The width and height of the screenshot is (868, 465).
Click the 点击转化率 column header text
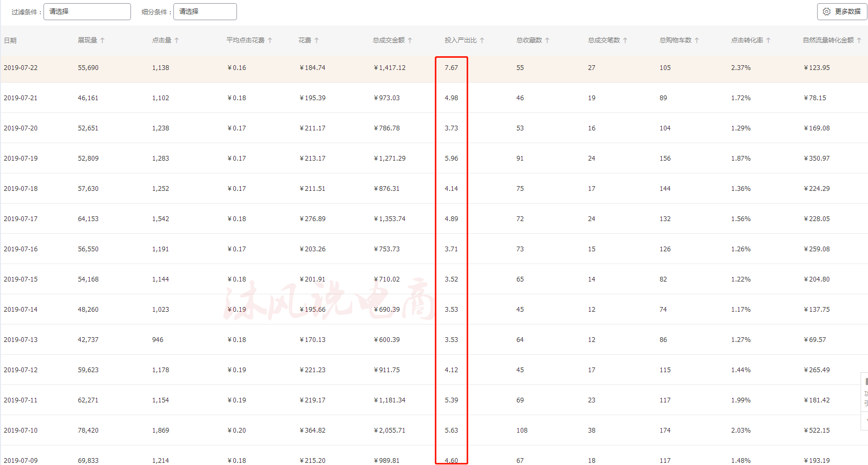click(747, 40)
